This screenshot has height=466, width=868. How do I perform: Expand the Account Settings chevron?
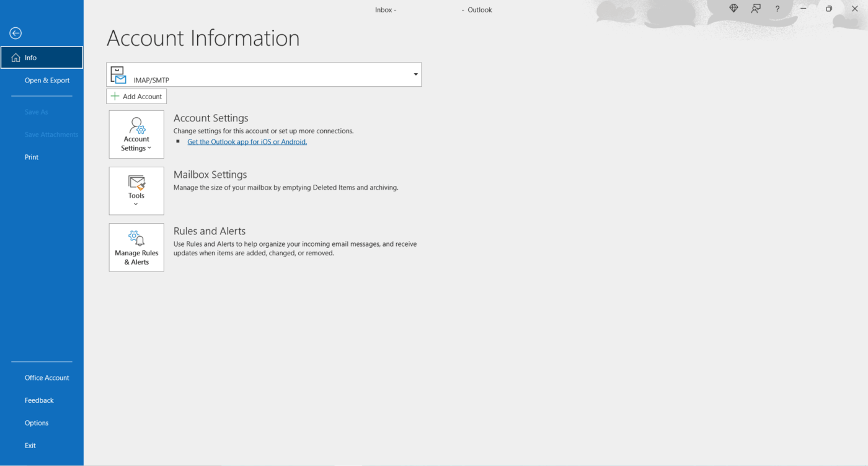[149, 148]
